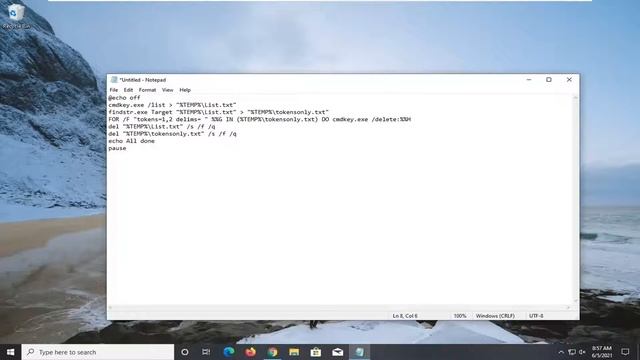Click the 'FOR /F' loop line
The width and height of the screenshot is (640, 360).
(x=260, y=119)
